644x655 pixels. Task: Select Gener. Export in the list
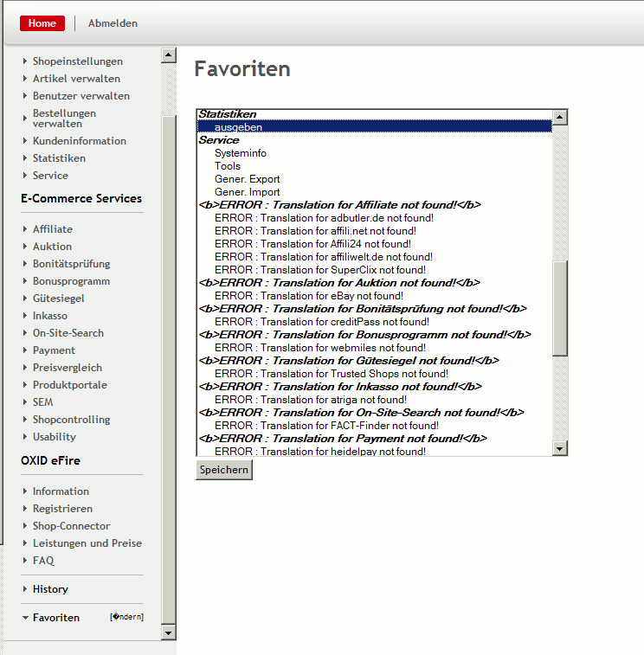point(247,179)
